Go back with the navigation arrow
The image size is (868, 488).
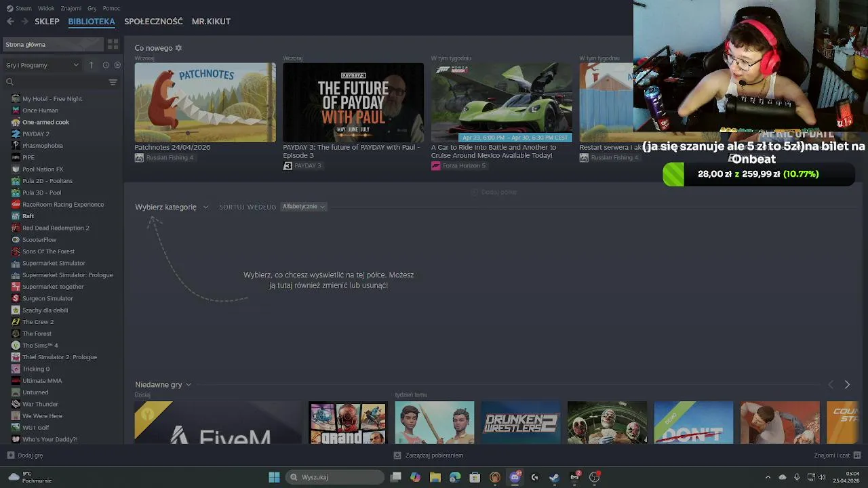pyautogui.click(x=10, y=22)
